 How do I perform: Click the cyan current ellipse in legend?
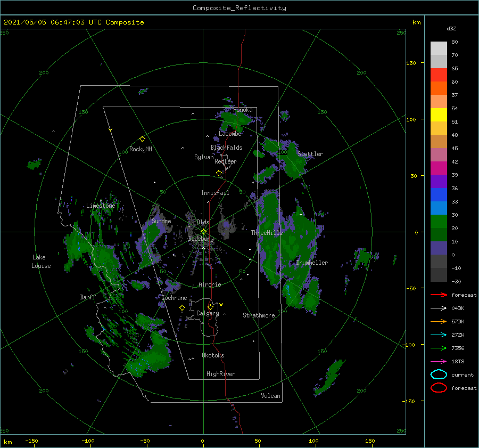pos(439,374)
